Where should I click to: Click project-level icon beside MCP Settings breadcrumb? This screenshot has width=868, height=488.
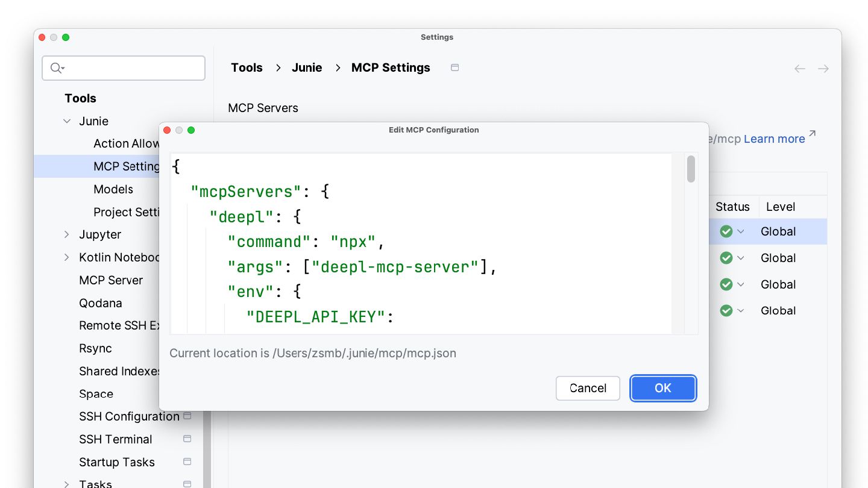pyautogui.click(x=455, y=67)
